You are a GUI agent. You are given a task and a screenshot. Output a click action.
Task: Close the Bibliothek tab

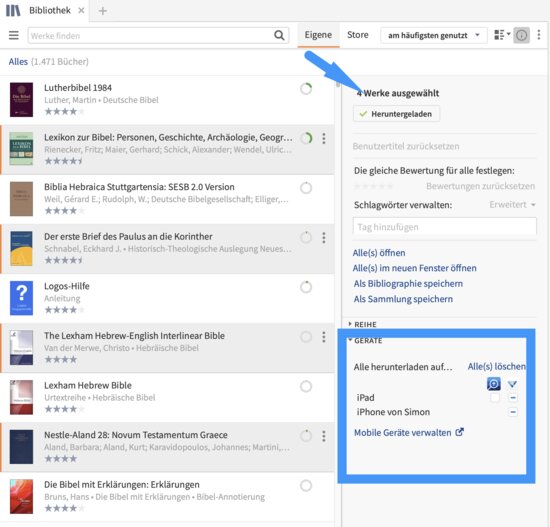(x=81, y=11)
